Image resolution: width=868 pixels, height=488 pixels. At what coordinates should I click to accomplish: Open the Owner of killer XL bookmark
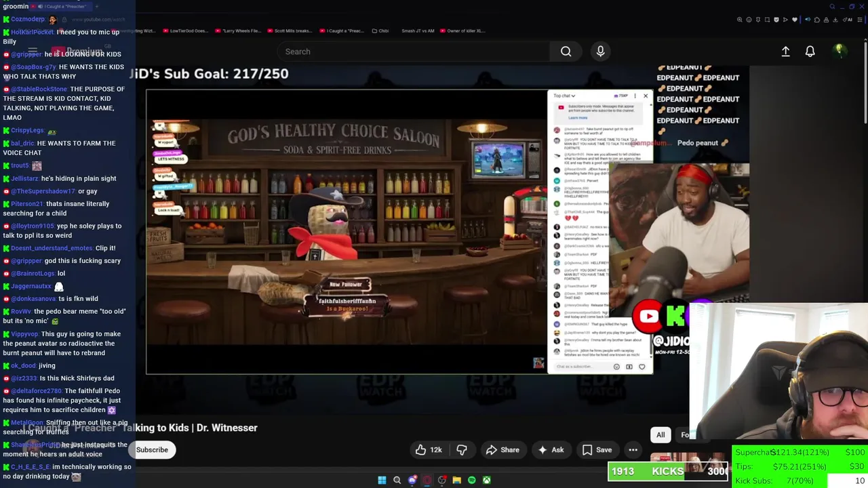pyautogui.click(x=462, y=30)
